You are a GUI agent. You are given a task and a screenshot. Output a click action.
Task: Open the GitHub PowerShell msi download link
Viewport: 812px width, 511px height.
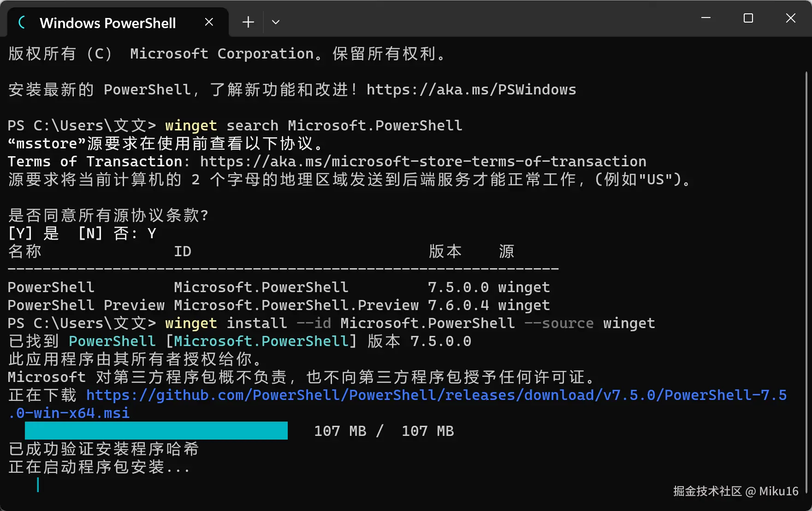[x=397, y=404]
